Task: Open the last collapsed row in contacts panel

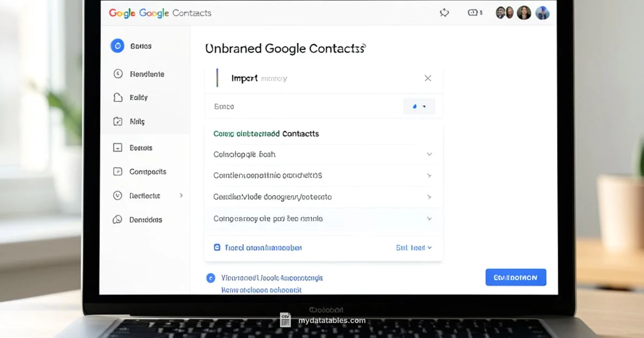Action: (x=429, y=218)
